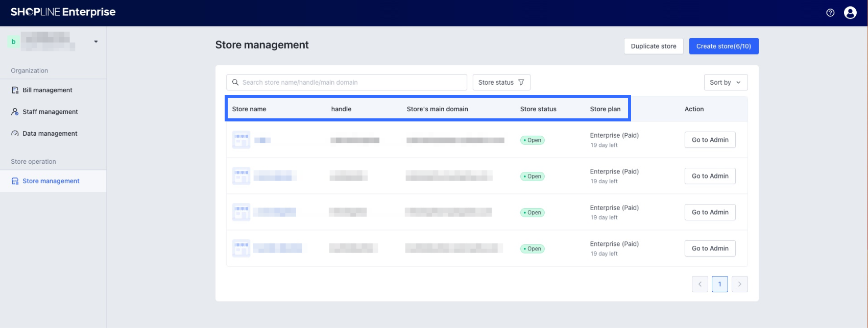Click Go to Admin in the third row
This screenshot has height=328, width=868.
coord(710,212)
